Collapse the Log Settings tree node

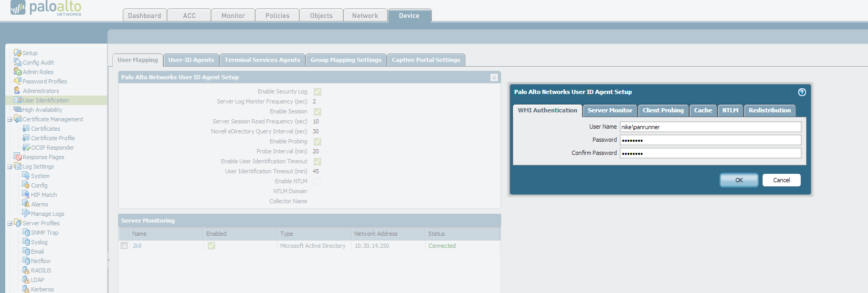coord(9,167)
